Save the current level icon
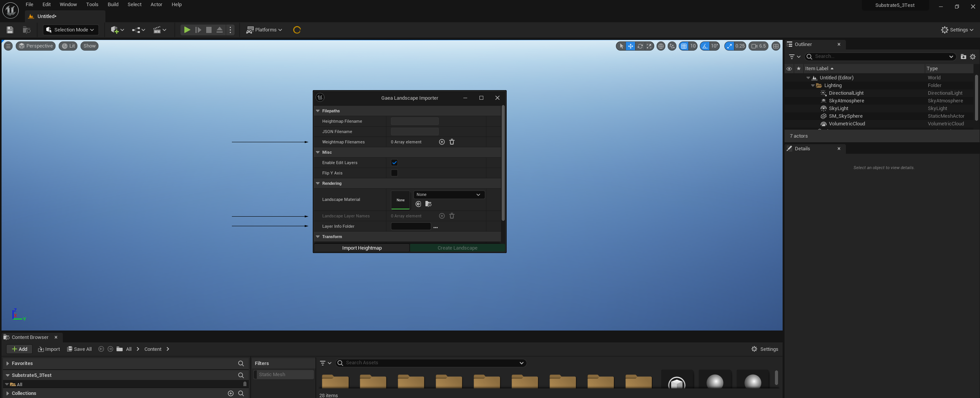The image size is (980, 398). 10,30
